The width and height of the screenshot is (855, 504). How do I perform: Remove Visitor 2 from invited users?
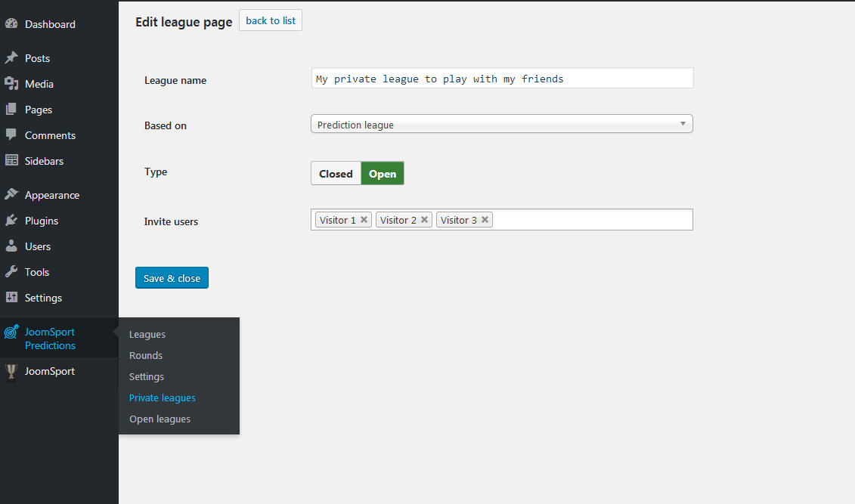click(x=424, y=220)
